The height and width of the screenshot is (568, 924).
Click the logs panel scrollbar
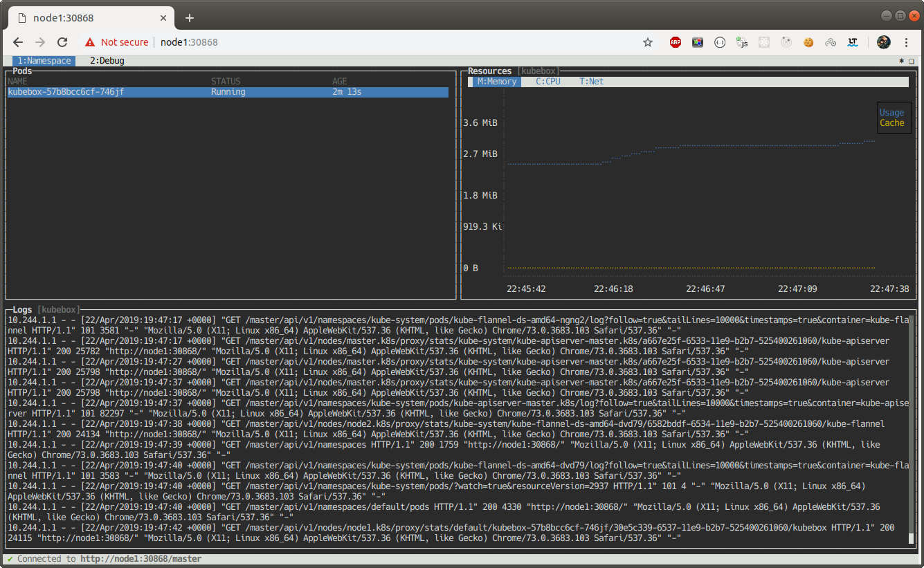click(911, 431)
